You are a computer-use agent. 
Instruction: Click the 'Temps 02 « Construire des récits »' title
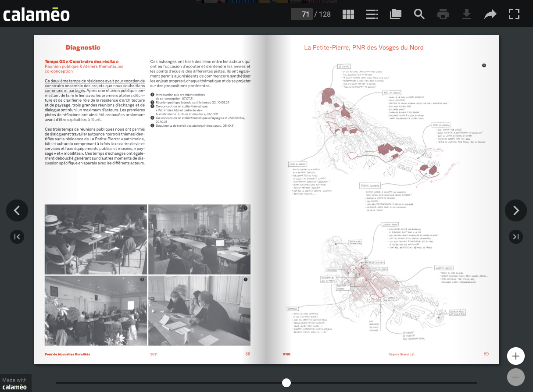click(82, 61)
